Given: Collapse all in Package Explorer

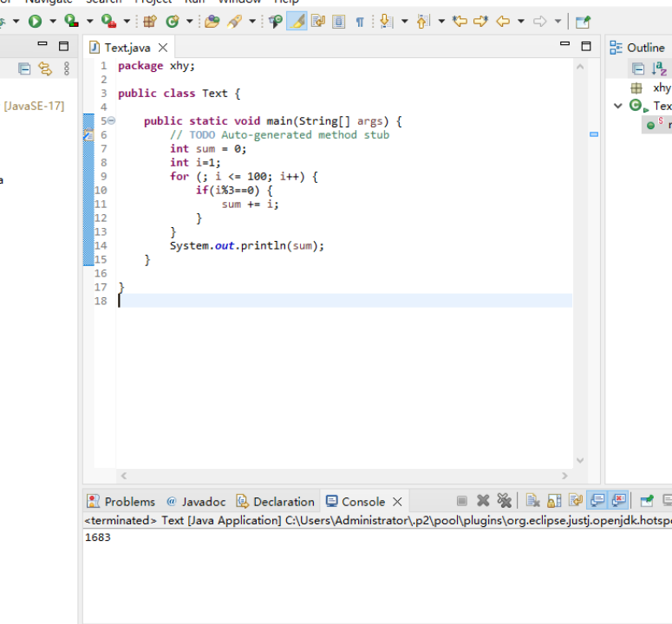Looking at the screenshot, I should click(x=24, y=68).
